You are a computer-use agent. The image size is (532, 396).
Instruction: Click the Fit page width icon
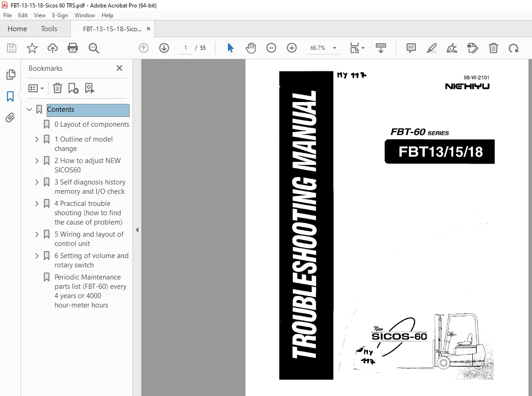[x=354, y=48]
